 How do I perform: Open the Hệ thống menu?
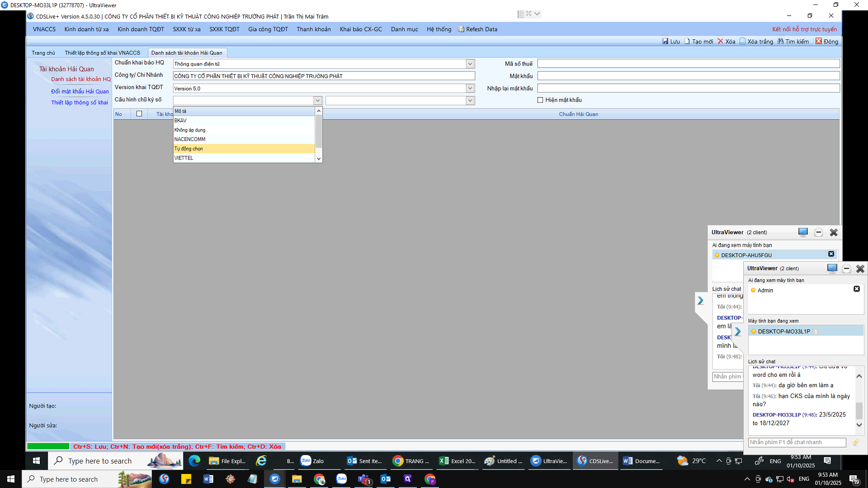[439, 29]
